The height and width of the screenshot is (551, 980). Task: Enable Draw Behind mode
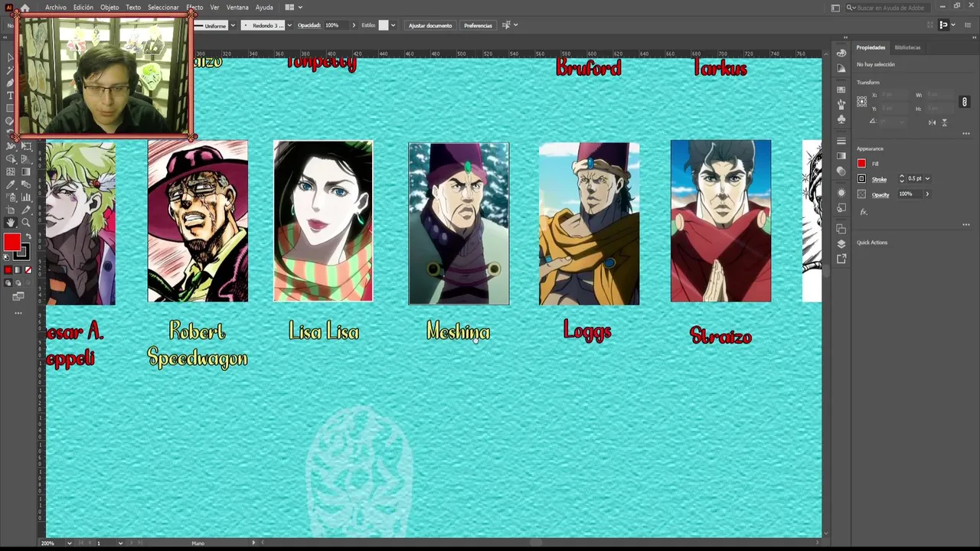tap(18, 283)
